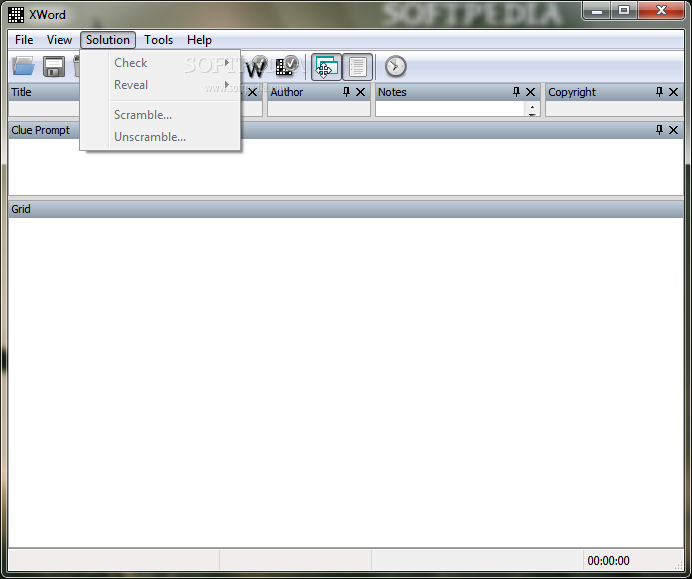
Task: Click the Author text field
Action: [x=319, y=109]
